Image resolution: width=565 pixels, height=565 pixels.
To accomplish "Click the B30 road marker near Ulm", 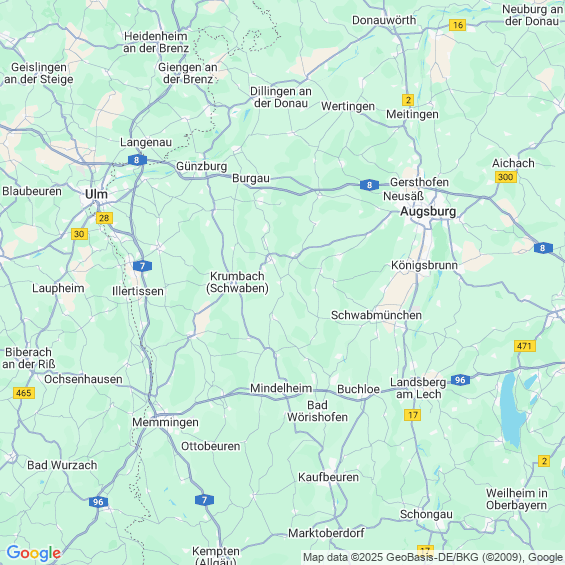I will 79,234.
